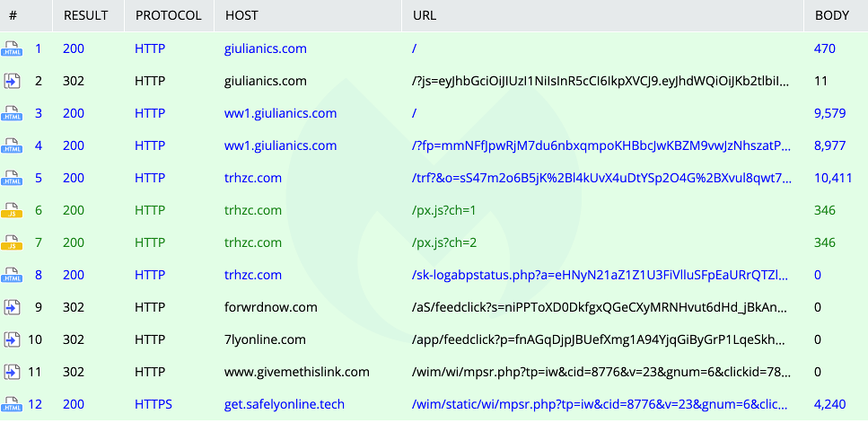Click the 7lyonline.com host row
Image resolution: width=868 pixels, height=423 pixels.
[x=266, y=339]
